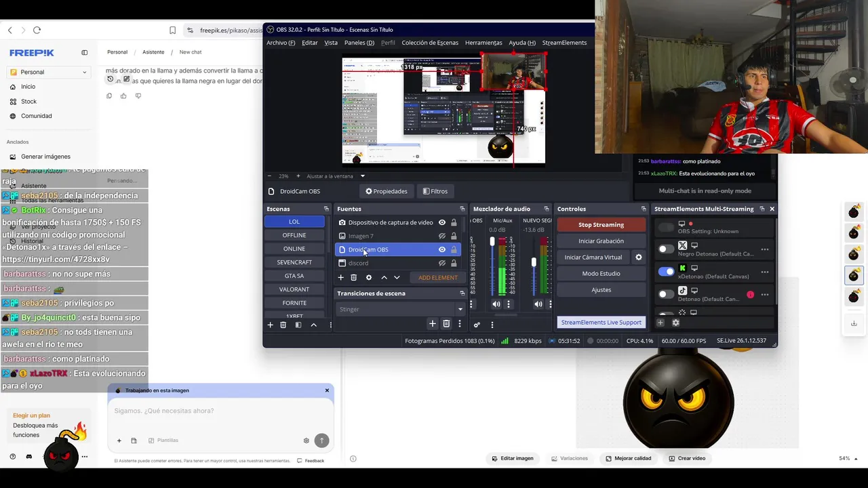868x488 pixels.
Task: Open StreamElements Live Support
Action: click(x=601, y=323)
